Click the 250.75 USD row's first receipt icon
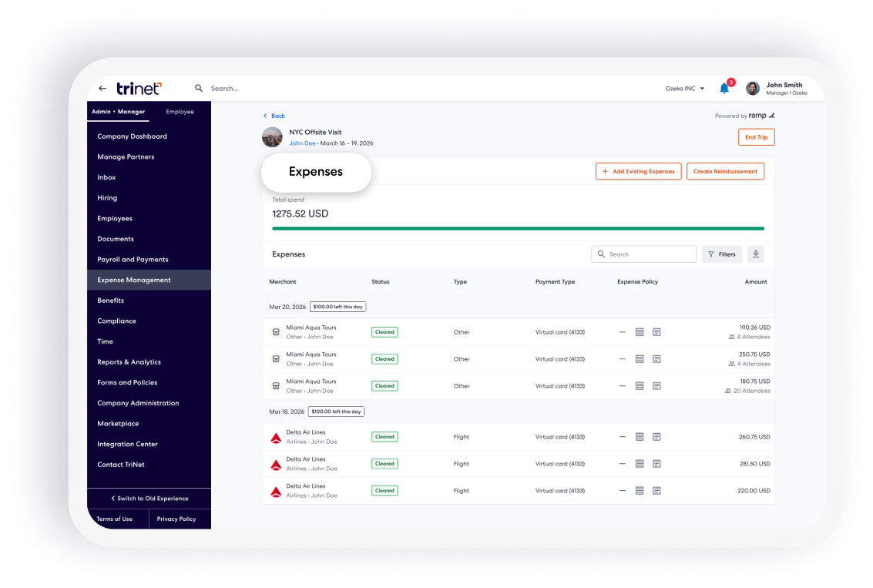Viewport: 873px width, 588px height. 640,359
